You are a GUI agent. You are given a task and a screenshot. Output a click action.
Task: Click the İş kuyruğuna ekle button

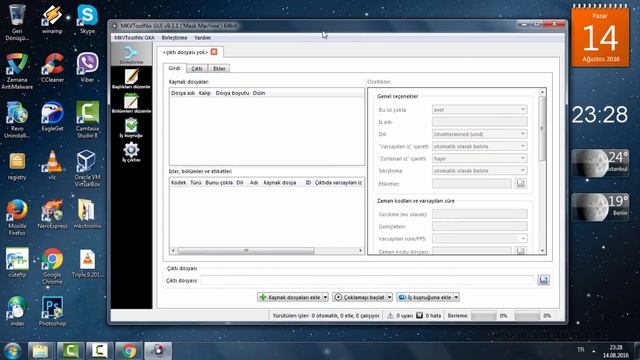tap(425, 297)
